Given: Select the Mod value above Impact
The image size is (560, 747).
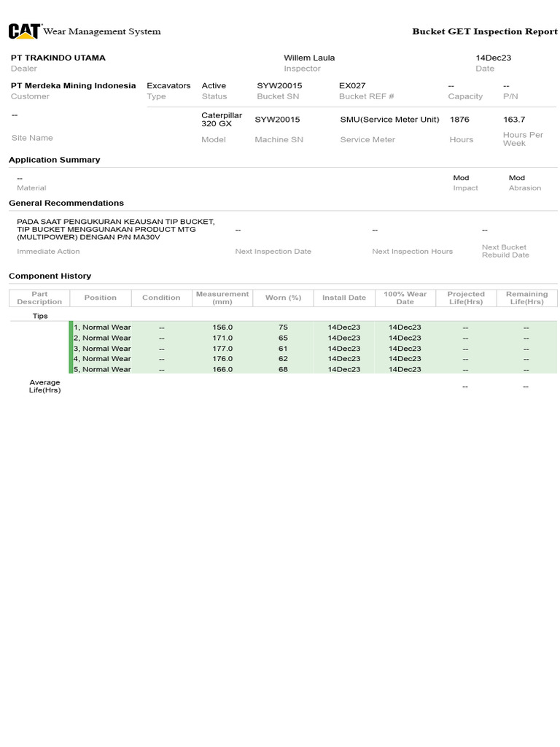Looking at the screenshot, I should 461,178.
